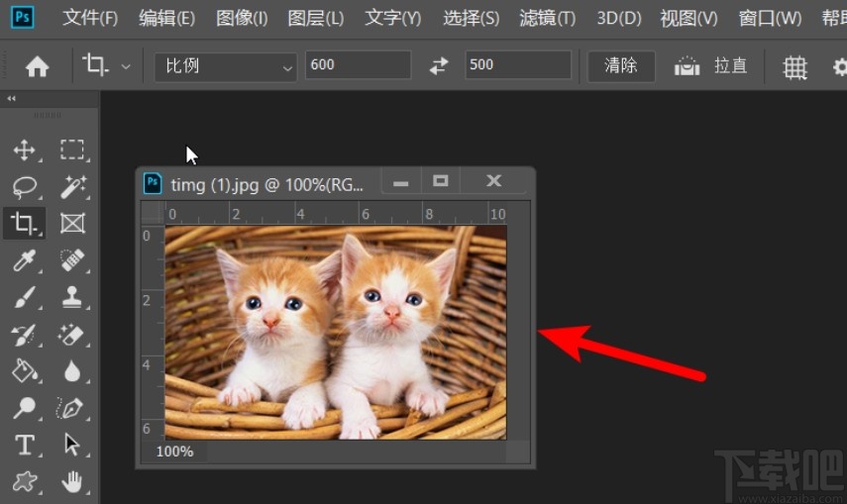
Task: Select the Lasso tool
Action: point(24,187)
